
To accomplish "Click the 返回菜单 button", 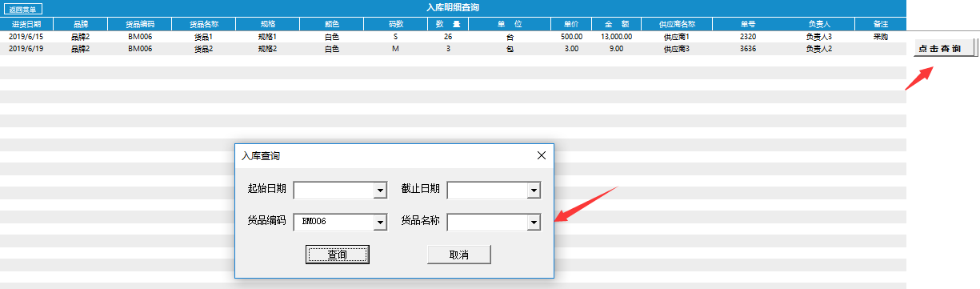I will tap(22, 10).
